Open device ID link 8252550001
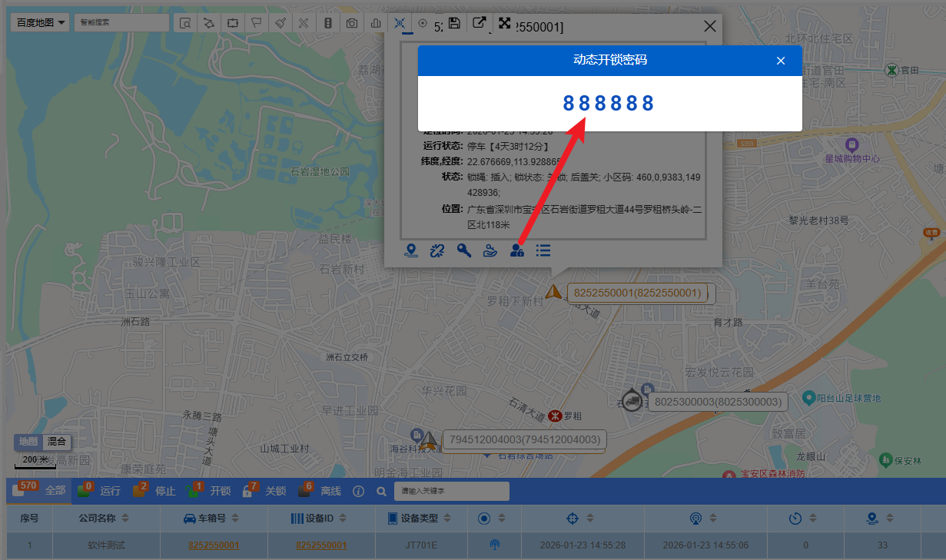The height and width of the screenshot is (560, 946). click(x=320, y=545)
